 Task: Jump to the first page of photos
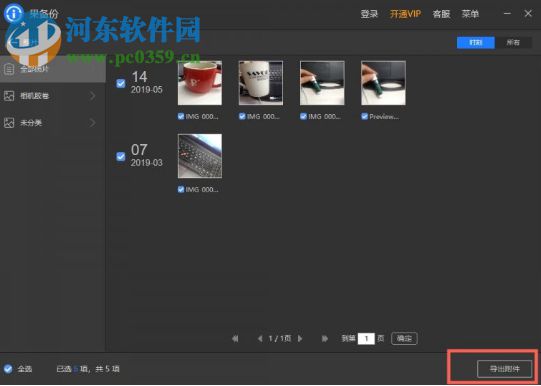[x=235, y=338]
